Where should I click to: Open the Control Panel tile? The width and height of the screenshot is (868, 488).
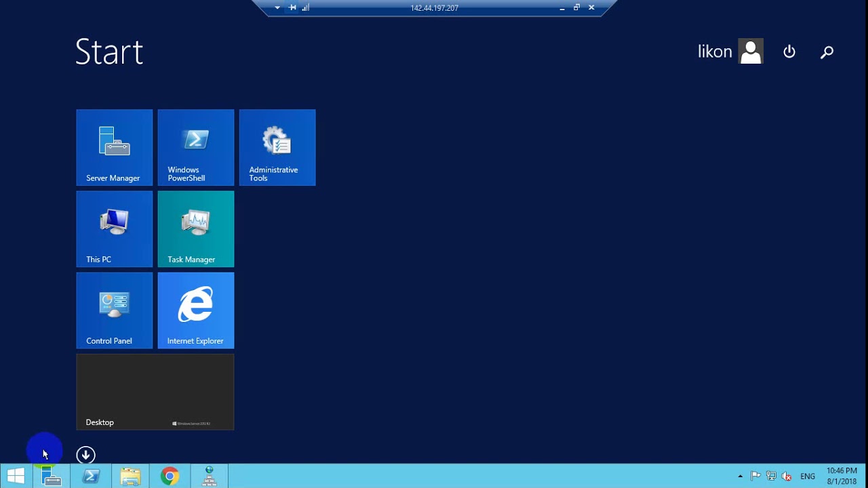point(115,310)
